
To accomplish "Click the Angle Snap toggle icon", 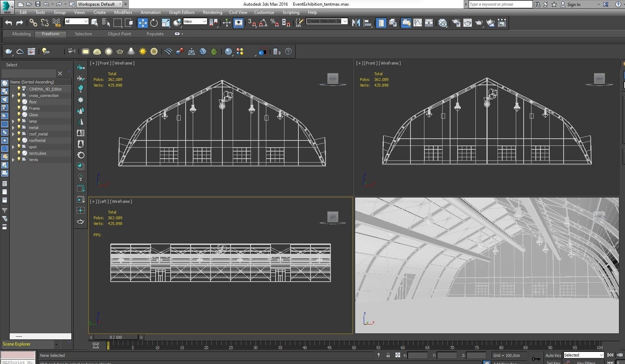I will click(x=263, y=23).
